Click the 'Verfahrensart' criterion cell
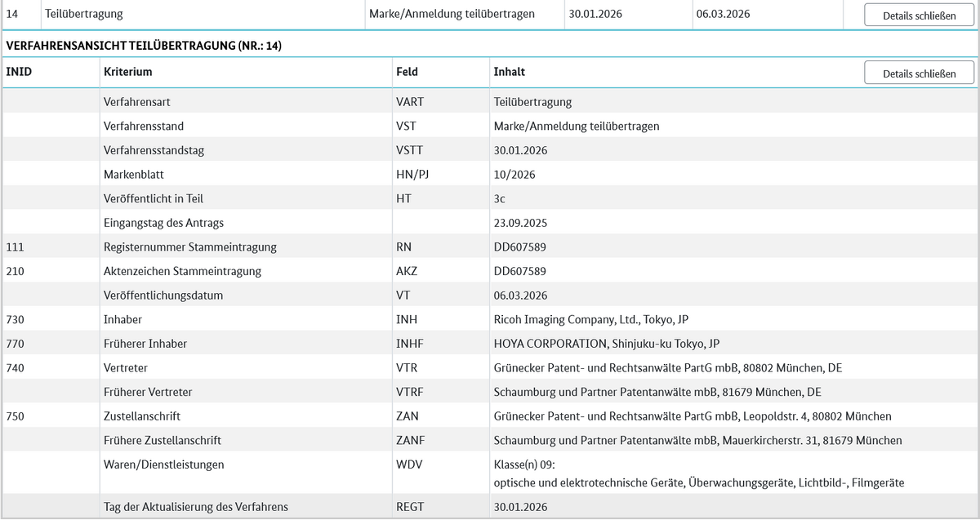This screenshot has width=980, height=520. click(137, 102)
